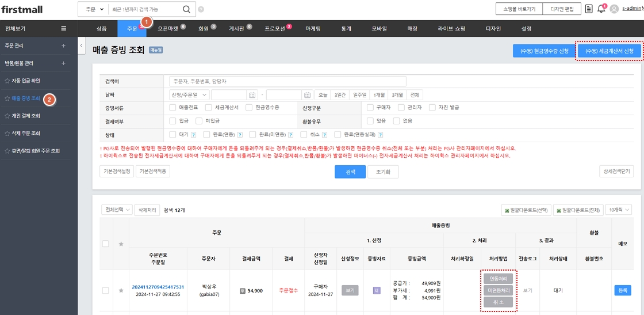
Task: Click the top search box for recent year
Action: [x=145, y=9]
